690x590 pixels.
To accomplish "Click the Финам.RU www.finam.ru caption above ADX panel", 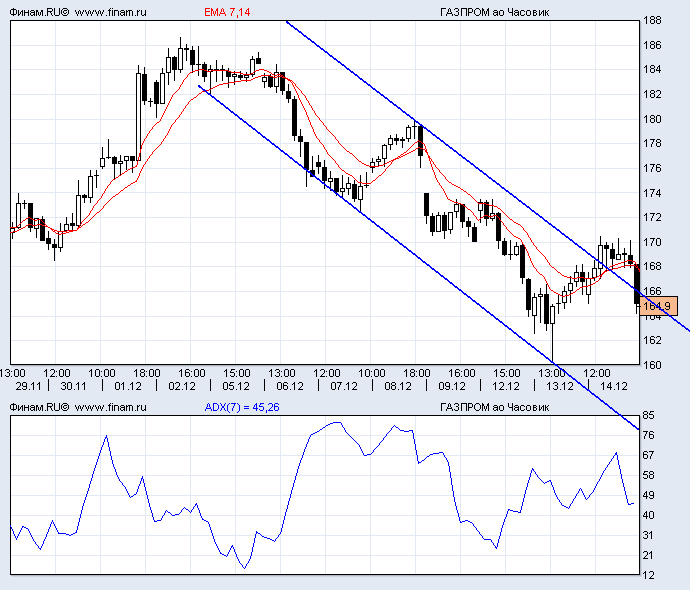I will [78, 407].
